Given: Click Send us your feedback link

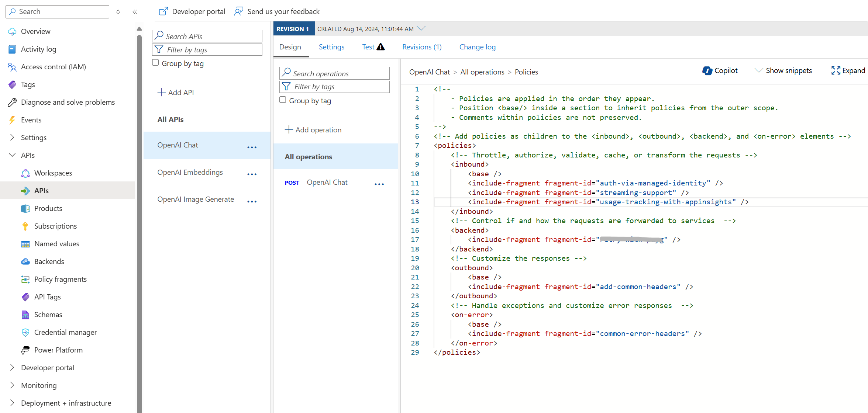Looking at the screenshot, I should coord(282,10).
